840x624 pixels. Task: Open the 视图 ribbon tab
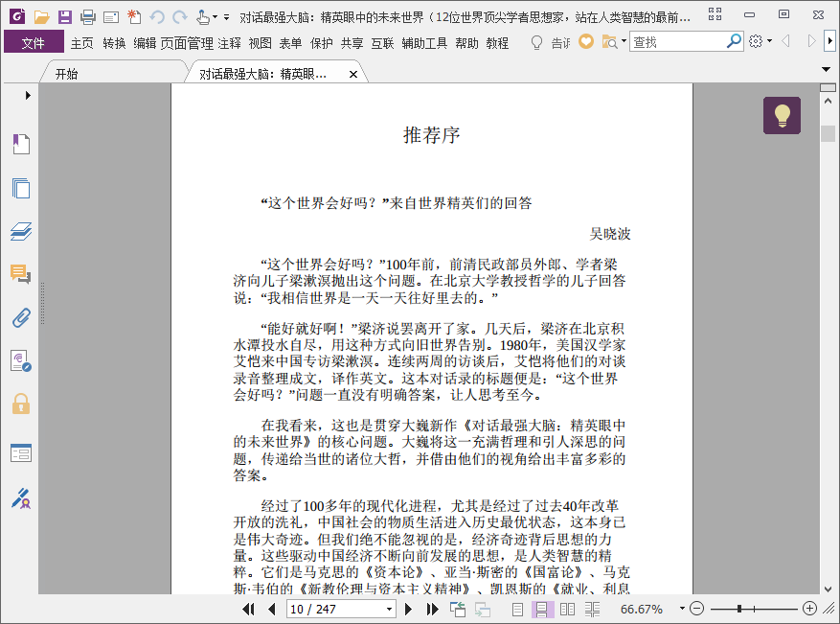click(x=260, y=43)
